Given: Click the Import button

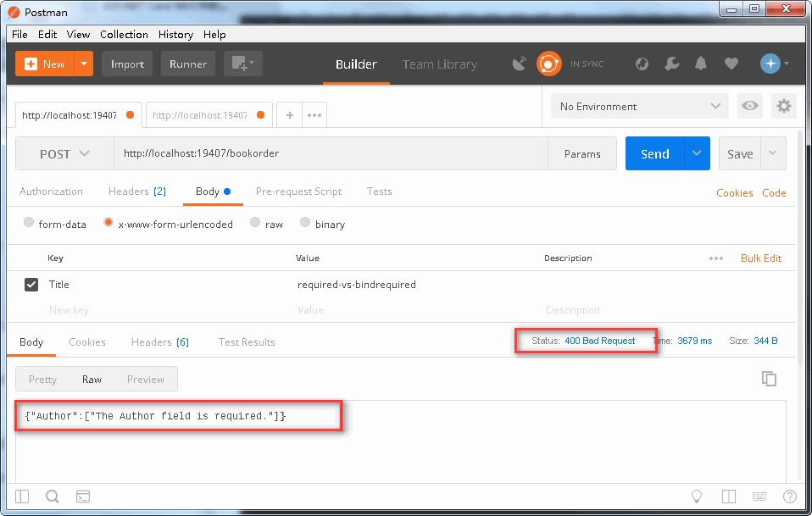Looking at the screenshot, I should point(127,64).
